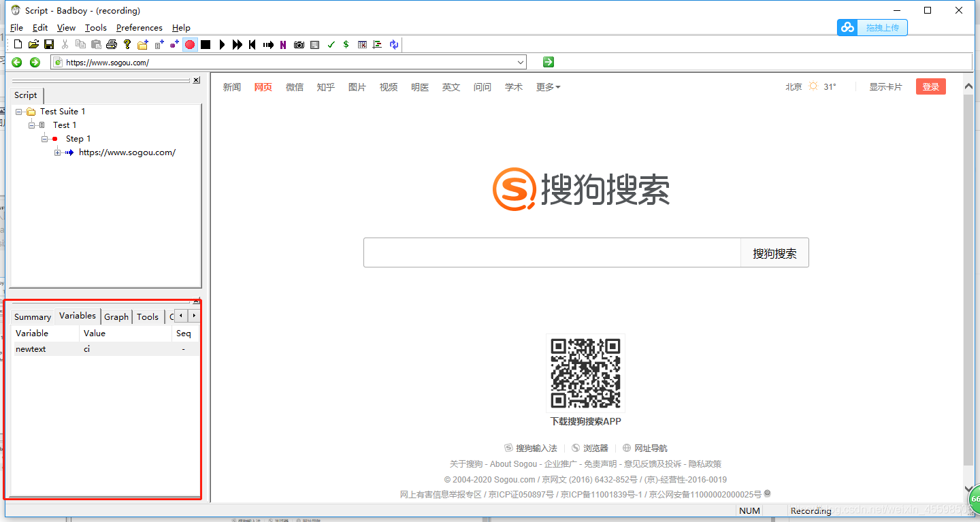Rewind to the script's start
The width and height of the screenshot is (980, 522).
(x=252, y=44)
